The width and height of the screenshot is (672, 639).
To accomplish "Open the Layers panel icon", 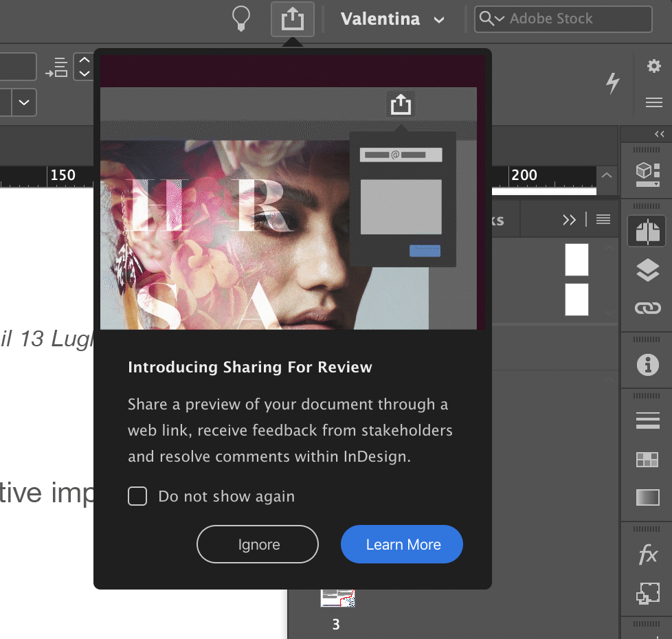I will pos(647,270).
